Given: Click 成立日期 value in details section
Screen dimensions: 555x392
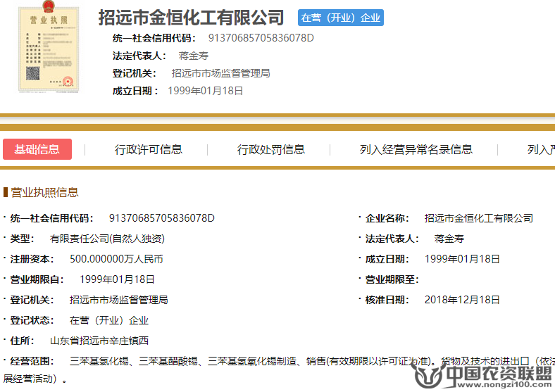Looking at the screenshot, I should pos(462,259).
